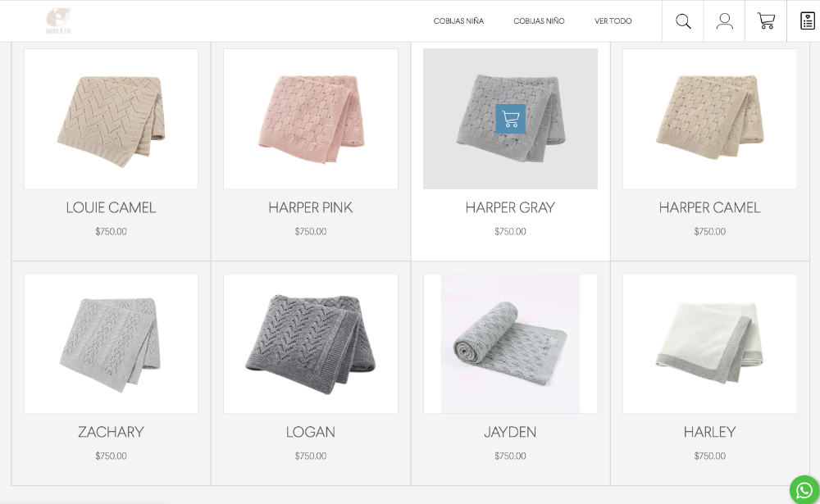The height and width of the screenshot is (504, 820).
Task: Click the Jayden rolled blanket image
Action: pos(510,343)
